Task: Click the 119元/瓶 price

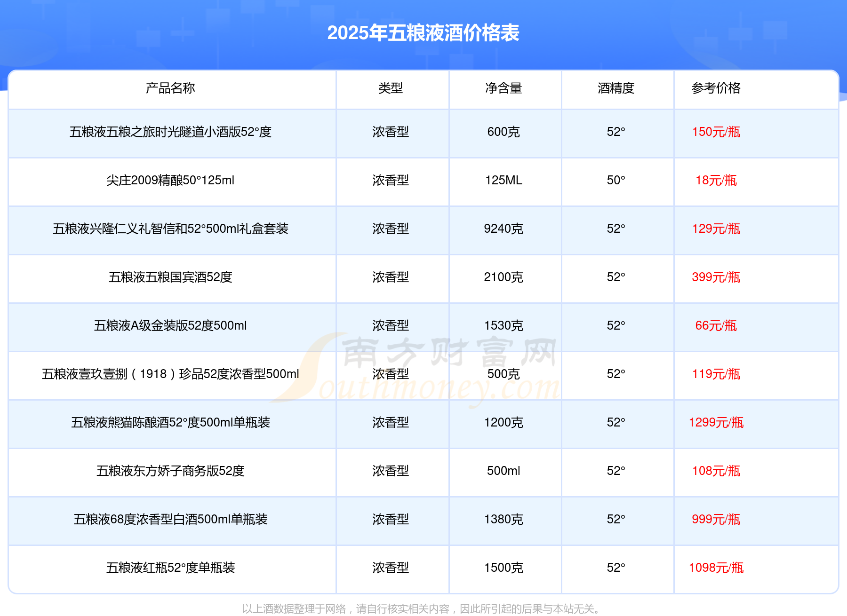Action: (716, 374)
